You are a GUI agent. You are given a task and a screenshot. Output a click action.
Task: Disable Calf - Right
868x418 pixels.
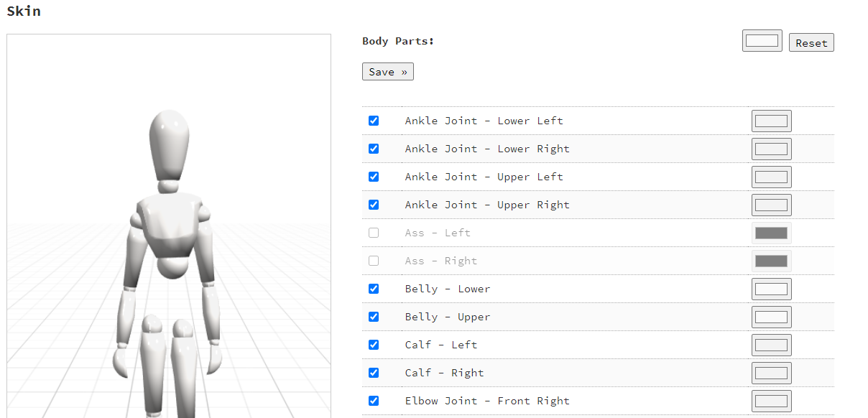[x=374, y=373]
